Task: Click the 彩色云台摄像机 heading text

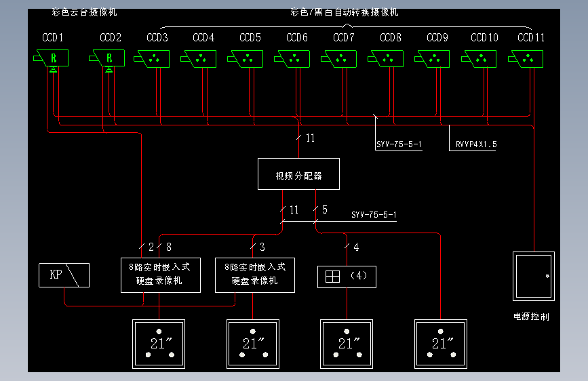Action: (84, 12)
